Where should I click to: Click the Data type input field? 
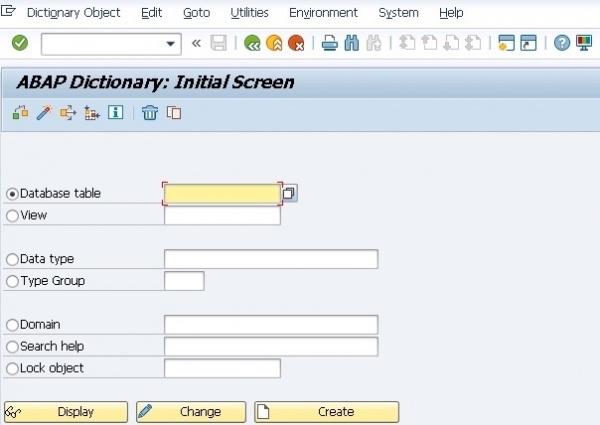point(271,259)
